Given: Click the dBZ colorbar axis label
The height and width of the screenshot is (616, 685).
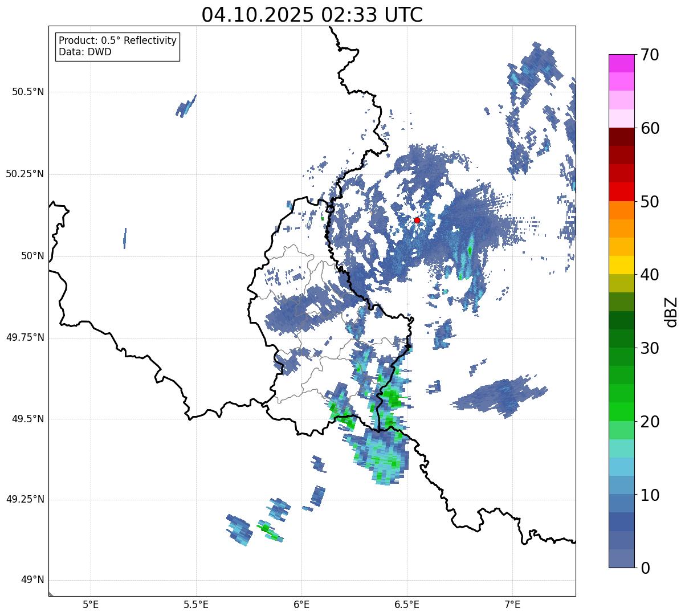Looking at the screenshot, I should (x=671, y=311).
